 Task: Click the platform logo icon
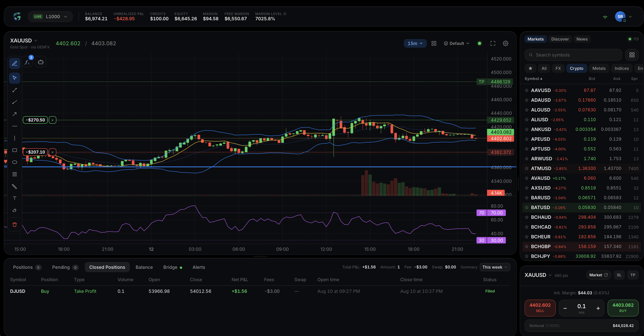(17, 17)
